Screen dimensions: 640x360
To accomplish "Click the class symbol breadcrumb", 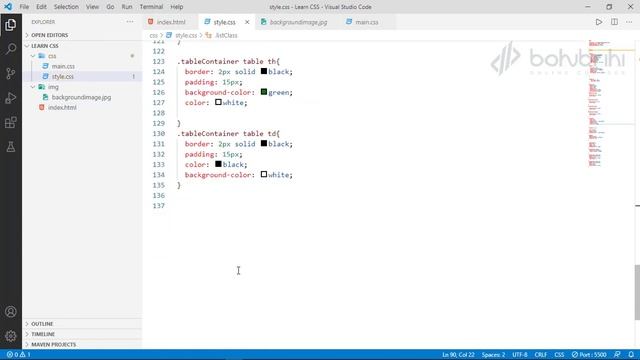I will [x=222, y=36].
